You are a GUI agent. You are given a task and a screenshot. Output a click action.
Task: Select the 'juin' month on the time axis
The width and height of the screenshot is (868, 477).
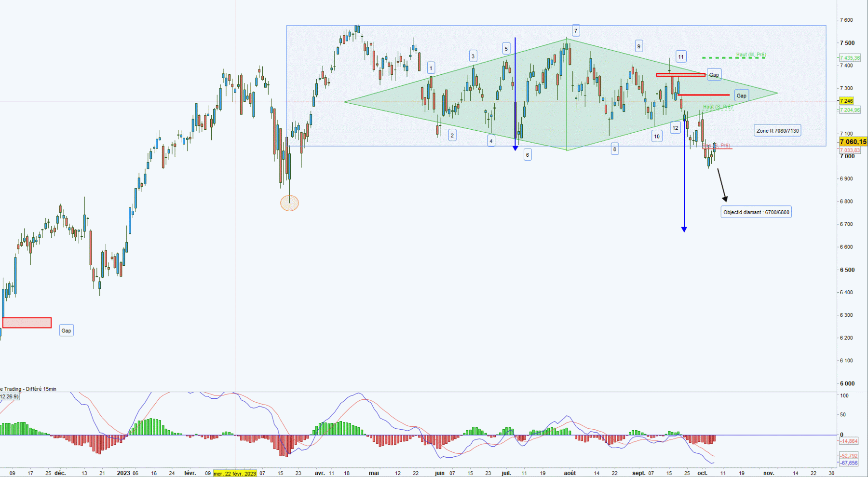point(439,473)
